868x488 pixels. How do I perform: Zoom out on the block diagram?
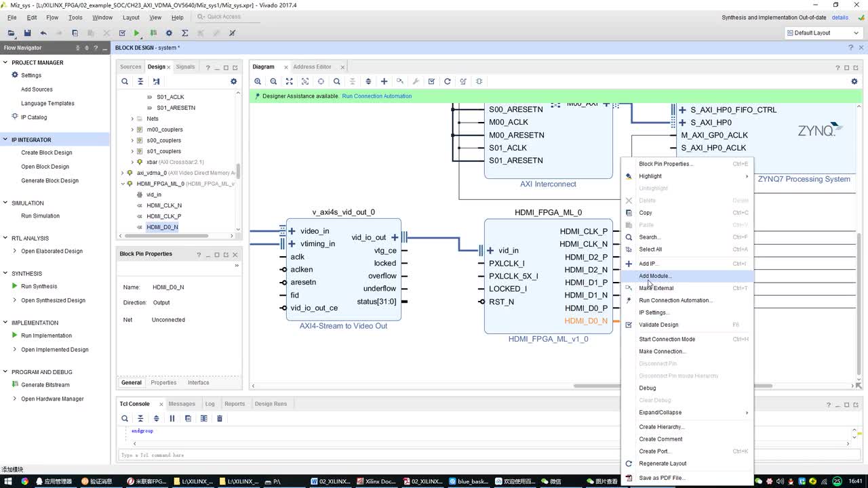(273, 81)
